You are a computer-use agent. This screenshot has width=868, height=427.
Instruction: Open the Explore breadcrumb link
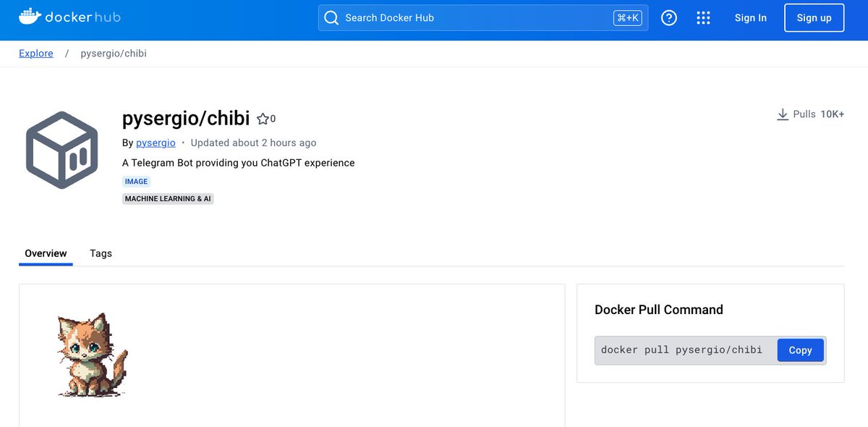35,53
